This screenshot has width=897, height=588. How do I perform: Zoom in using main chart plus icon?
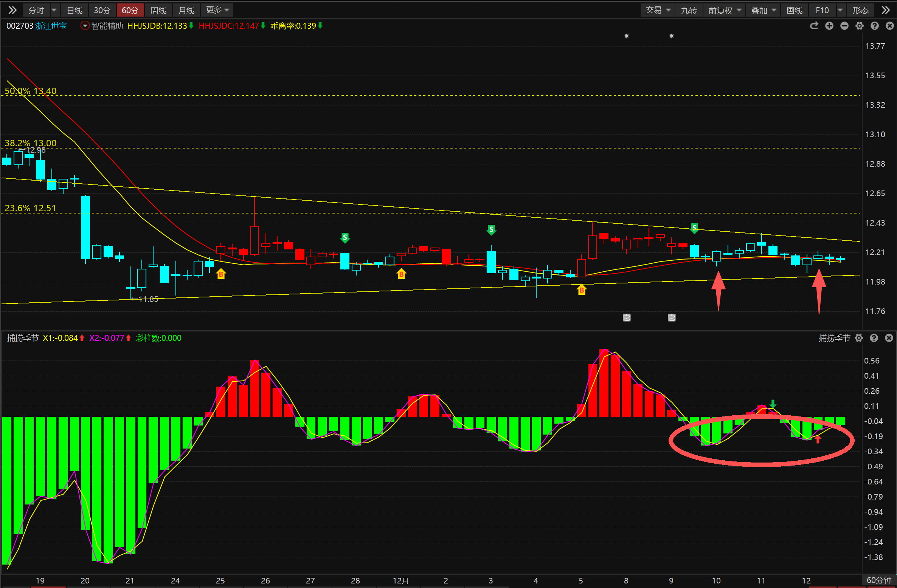click(x=829, y=26)
